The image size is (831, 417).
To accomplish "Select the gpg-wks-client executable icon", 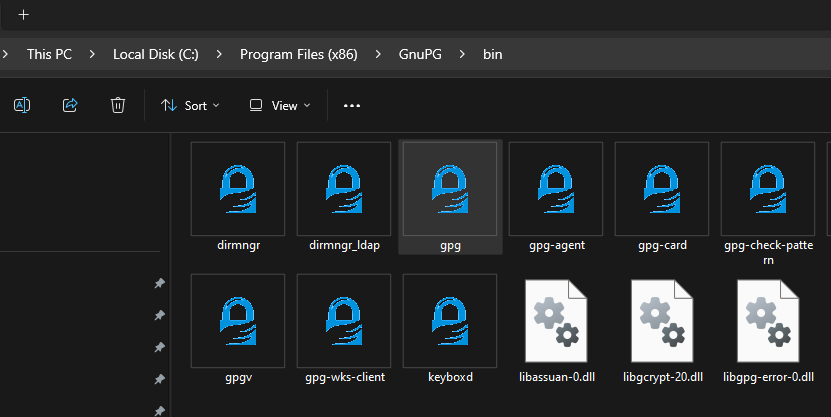I will tap(344, 321).
